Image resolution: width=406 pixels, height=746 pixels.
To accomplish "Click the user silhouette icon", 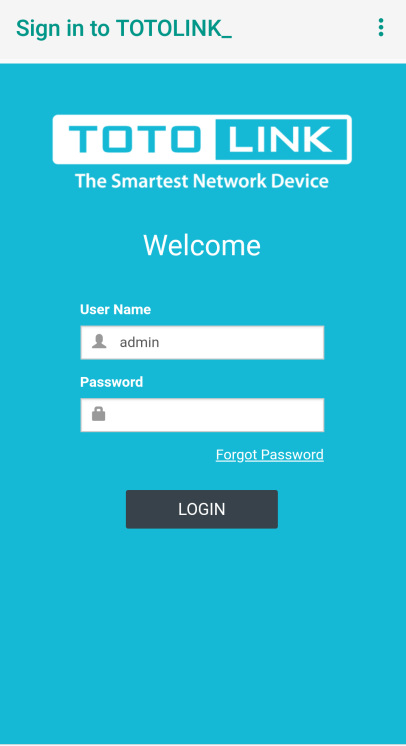I will pos(99,341).
